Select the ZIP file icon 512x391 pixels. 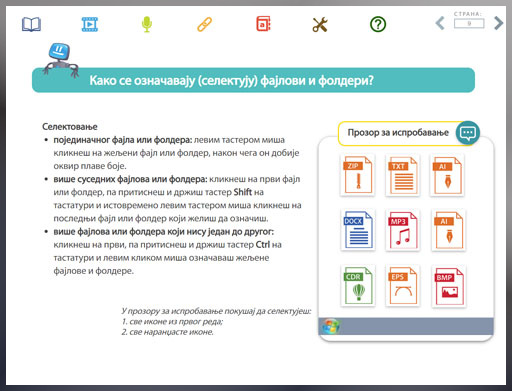point(357,175)
